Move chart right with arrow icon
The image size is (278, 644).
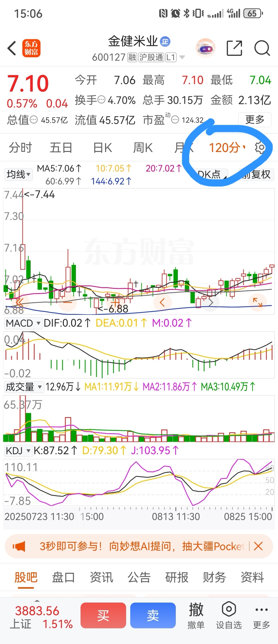click(211, 302)
